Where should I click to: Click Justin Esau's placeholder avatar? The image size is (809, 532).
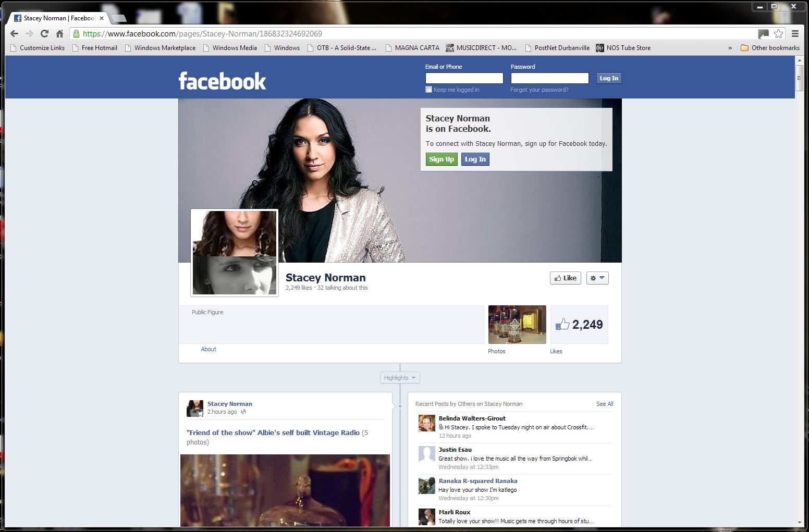click(427, 454)
